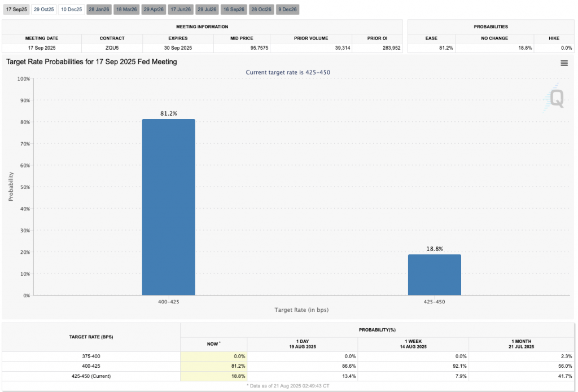
Task: Select the 17 Sep25 meeting tab
Action: click(16, 9)
